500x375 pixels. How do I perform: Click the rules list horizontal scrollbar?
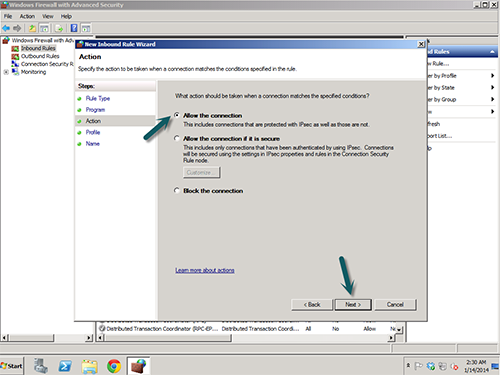tap(168, 338)
